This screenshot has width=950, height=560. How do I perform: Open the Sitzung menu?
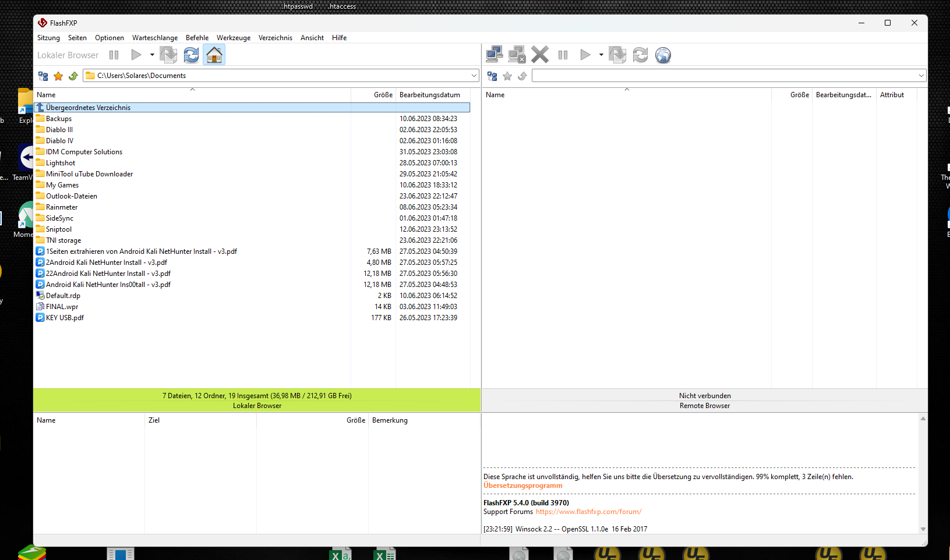[x=48, y=38]
